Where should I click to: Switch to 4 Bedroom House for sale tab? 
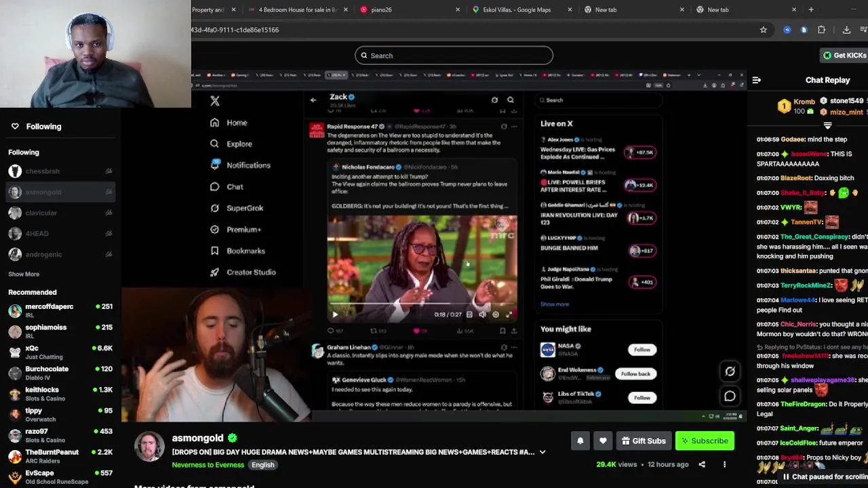pos(298,9)
